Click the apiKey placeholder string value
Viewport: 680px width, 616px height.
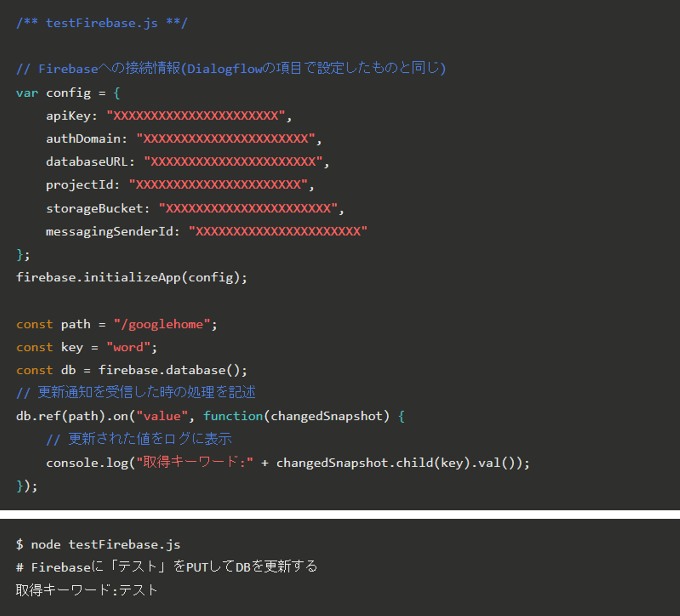pos(196,116)
